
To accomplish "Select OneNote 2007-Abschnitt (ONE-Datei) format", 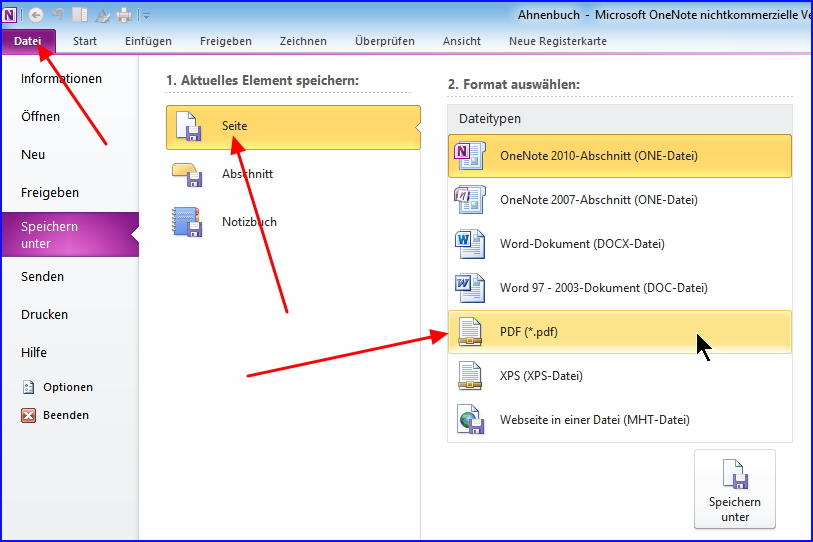I will click(x=620, y=200).
